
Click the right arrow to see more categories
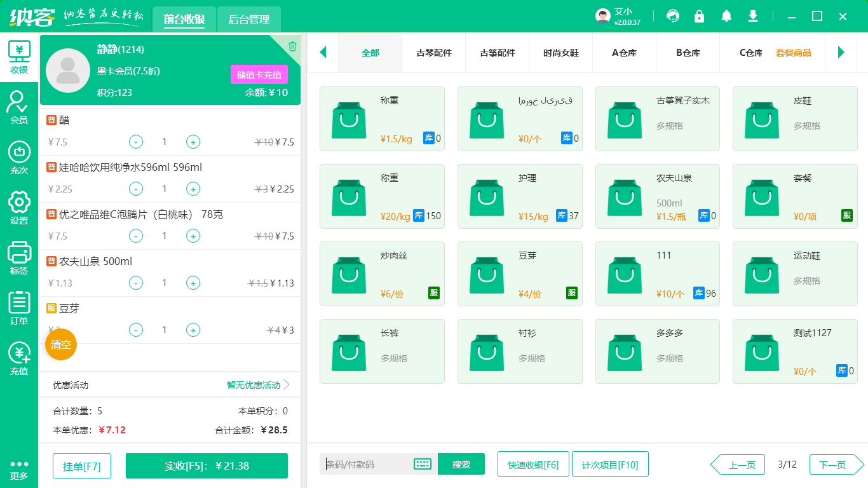click(840, 53)
